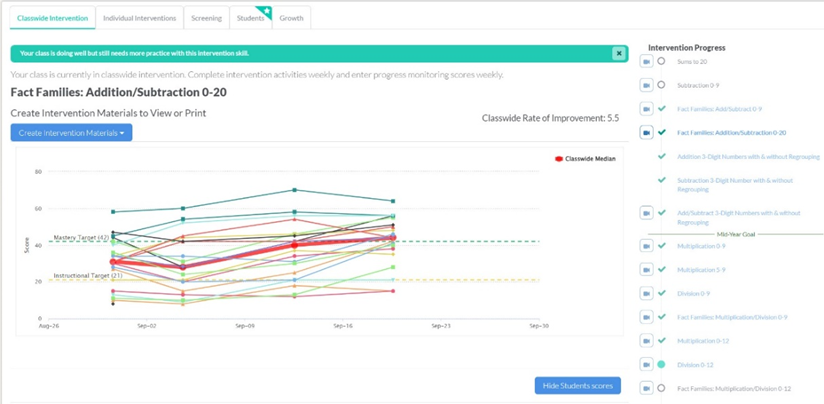The height and width of the screenshot is (404, 824).
Task: Click video icon for Fact Families: Add/Subtract 0-9
Action: coord(646,108)
